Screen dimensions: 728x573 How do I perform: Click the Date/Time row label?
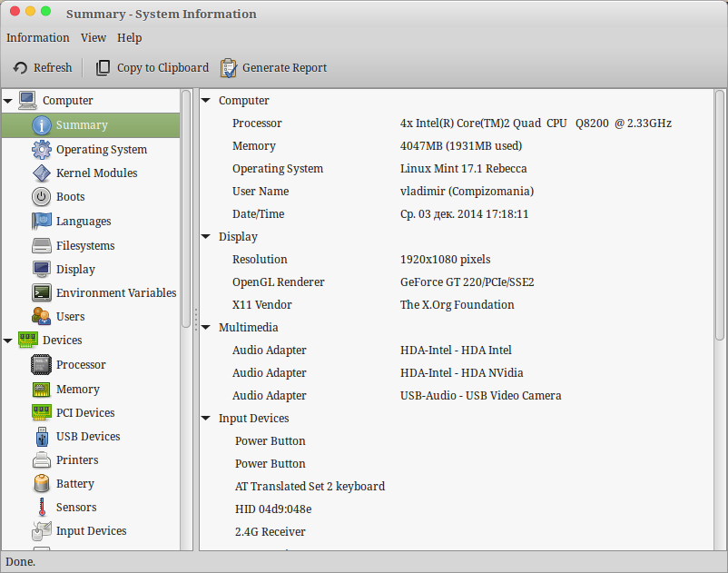[x=258, y=214]
